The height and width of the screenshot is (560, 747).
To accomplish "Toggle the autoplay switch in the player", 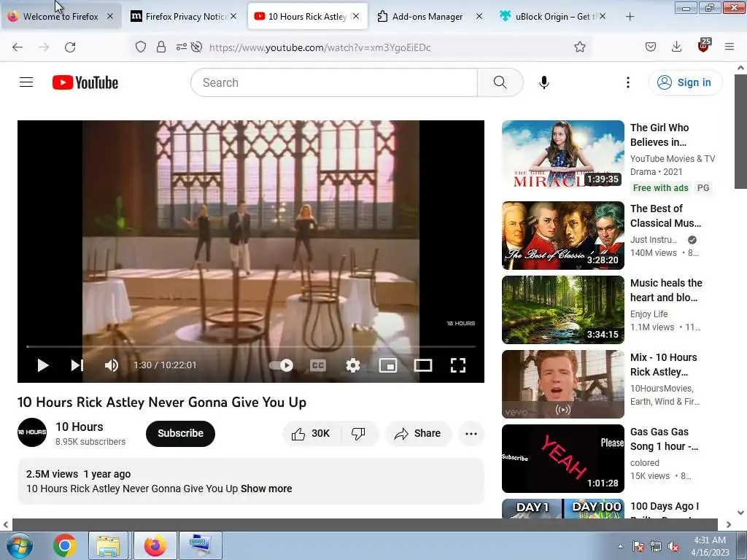I will point(281,365).
